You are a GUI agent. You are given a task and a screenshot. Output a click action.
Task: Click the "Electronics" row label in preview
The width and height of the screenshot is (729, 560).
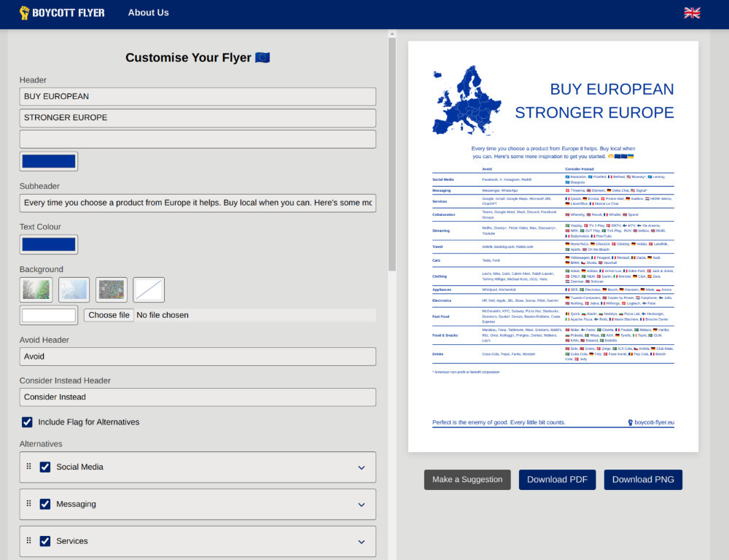(x=442, y=300)
